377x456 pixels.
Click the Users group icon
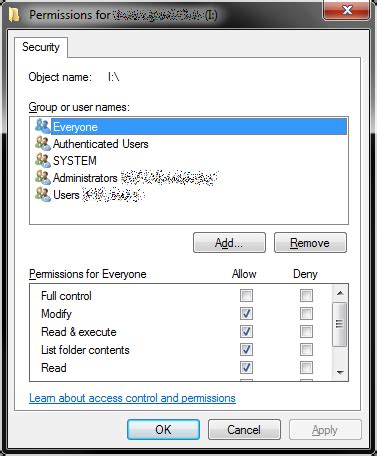pos(43,194)
